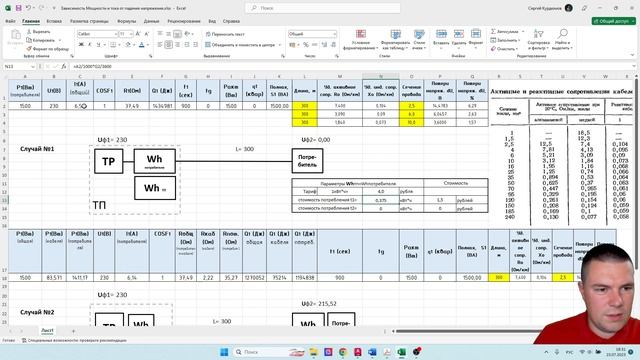Click the fill color bucket swatch

(x=128, y=44)
